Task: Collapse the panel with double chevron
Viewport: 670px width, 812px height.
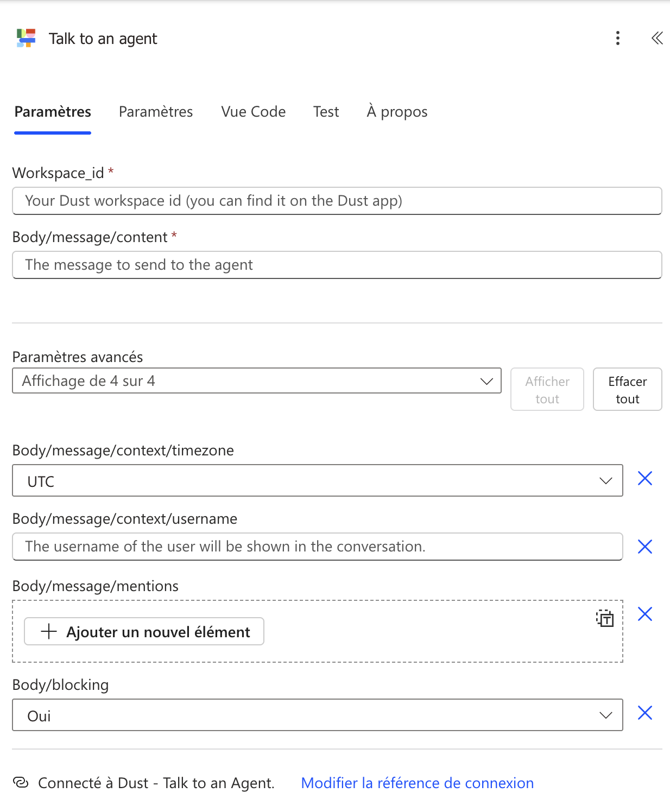Action: click(657, 38)
